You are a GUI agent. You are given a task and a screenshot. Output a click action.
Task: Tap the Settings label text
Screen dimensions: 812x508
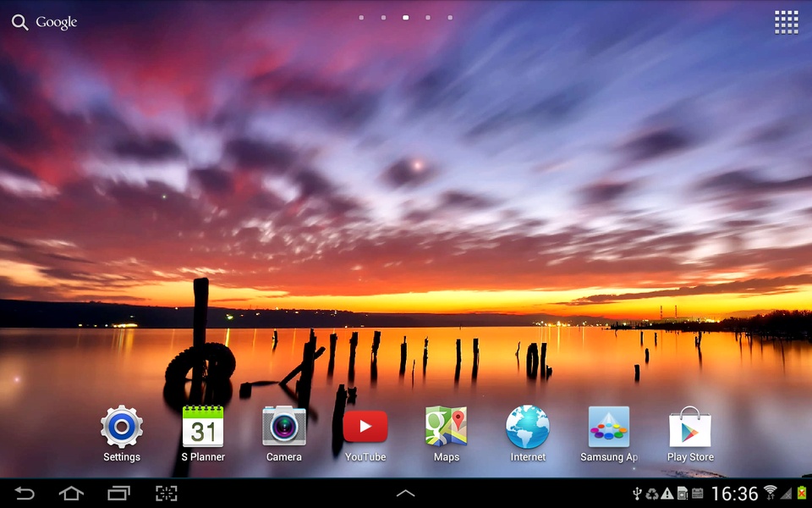(x=122, y=457)
